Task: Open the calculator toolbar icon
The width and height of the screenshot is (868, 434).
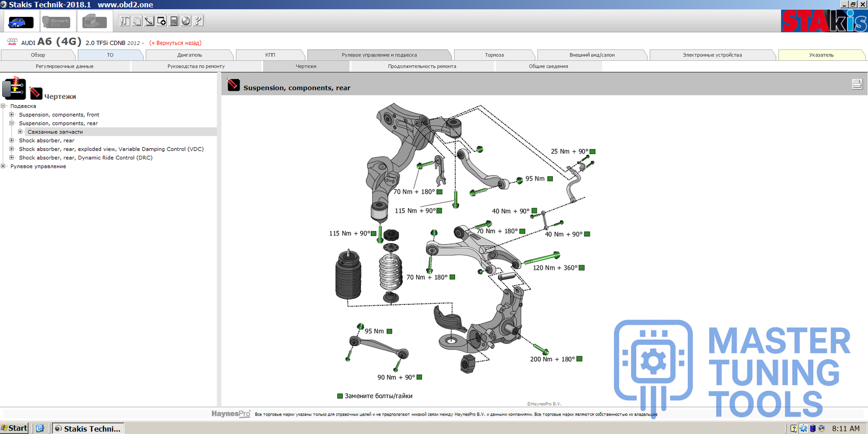Action: coord(174,21)
